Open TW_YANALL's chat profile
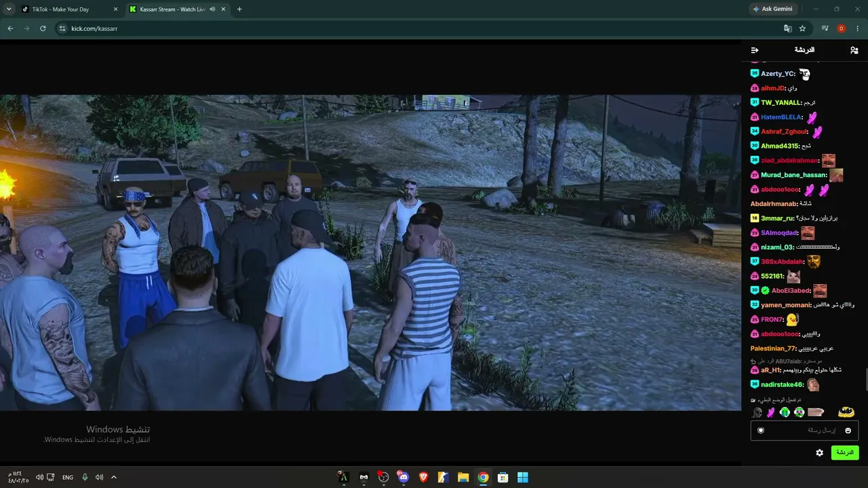868x488 pixels. pyautogui.click(x=781, y=102)
